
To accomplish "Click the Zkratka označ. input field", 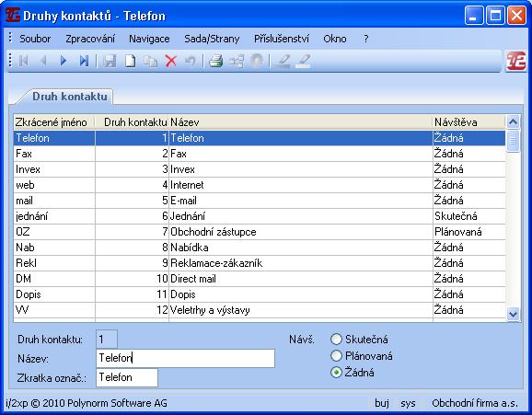I will pos(127,377).
